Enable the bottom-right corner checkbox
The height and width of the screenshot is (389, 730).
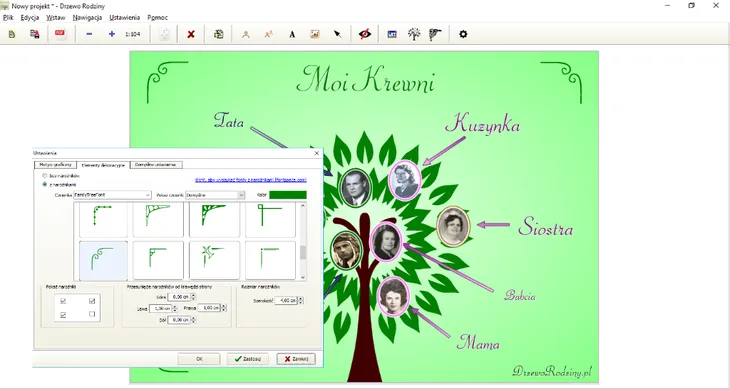(92, 315)
